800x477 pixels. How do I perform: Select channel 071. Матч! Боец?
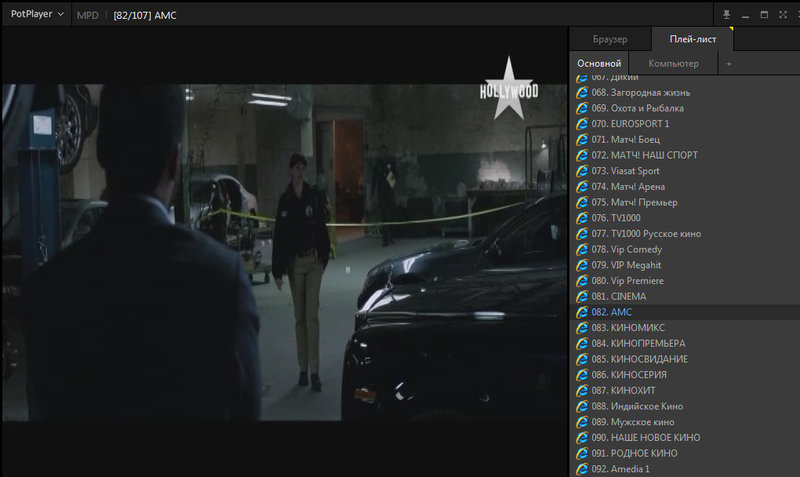point(685,139)
